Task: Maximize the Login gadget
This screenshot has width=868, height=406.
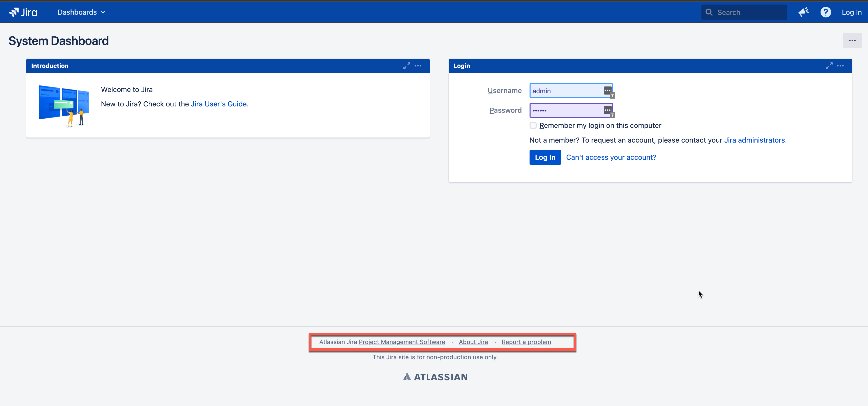Action: coord(829,66)
